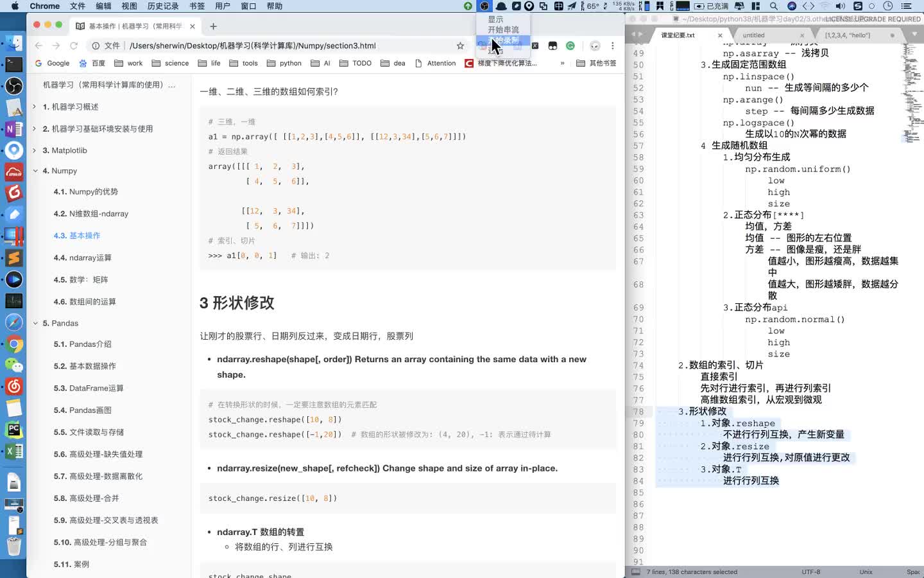The image size is (924, 578).
Task: Open Safari from the Dock
Action: [13, 322]
